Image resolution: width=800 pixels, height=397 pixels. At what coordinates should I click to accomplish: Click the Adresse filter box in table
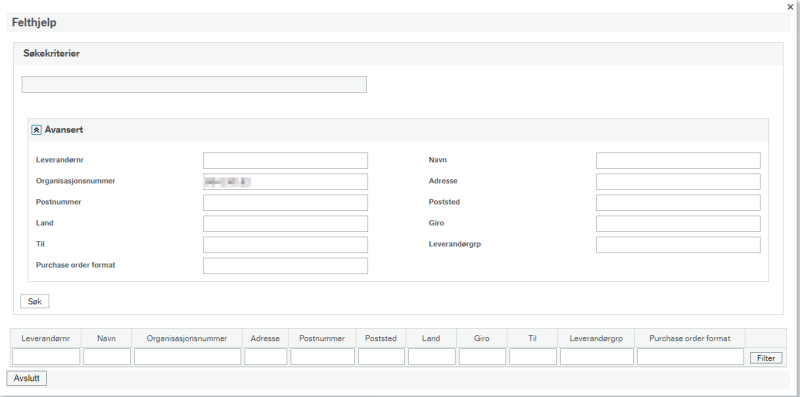pos(265,357)
